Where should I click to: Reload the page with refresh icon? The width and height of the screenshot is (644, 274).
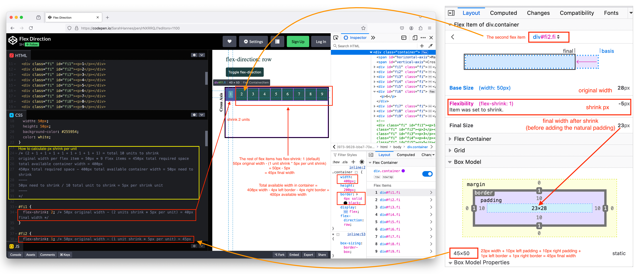(x=31, y=28)
